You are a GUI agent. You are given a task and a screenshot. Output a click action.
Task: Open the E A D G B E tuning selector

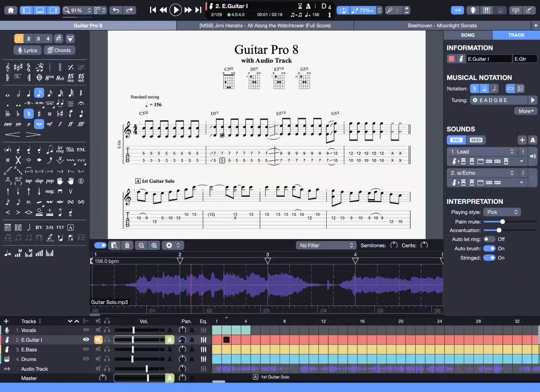pyautogui.click(x=498, y=100)
